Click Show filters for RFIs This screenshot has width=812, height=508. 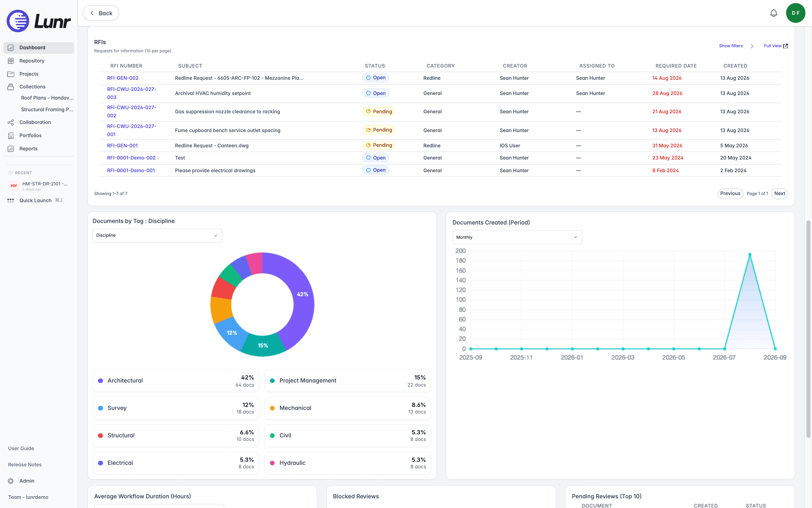(731, 46)
